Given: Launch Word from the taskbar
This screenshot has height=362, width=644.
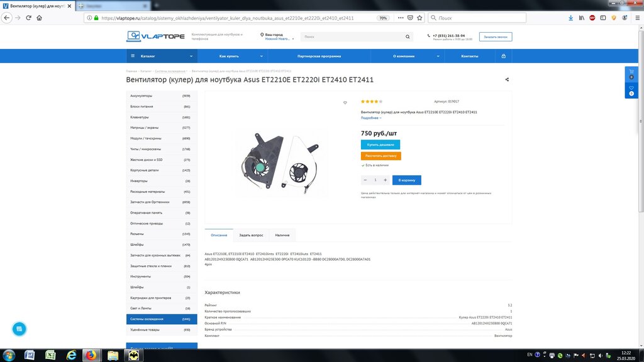Looking at the screenshot, I should coord(30,355).
